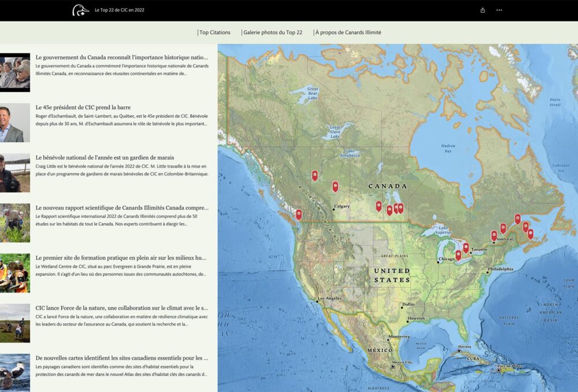Image resolution: width=578 pixels, height=392 pixels.
Task: Click the title Le Top 22 de CIC en 2022
Action: (120, 10)
